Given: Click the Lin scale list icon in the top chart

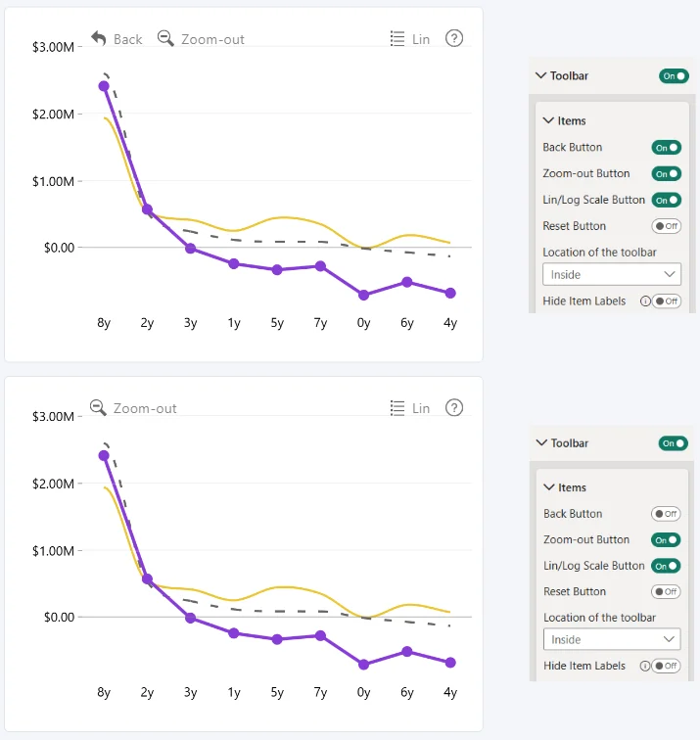Looking at the screenshot, I should click(x=397, y=39).
